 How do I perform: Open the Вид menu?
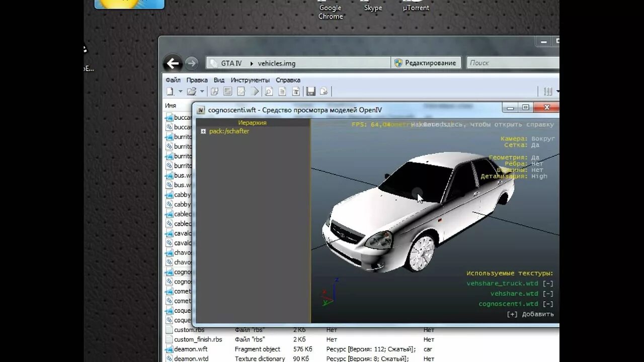point(219,80)
